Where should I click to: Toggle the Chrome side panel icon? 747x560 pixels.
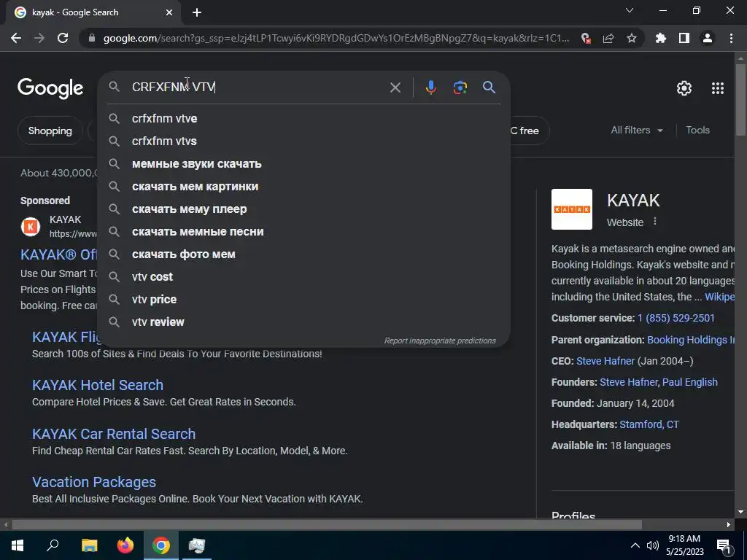point(684,38)
